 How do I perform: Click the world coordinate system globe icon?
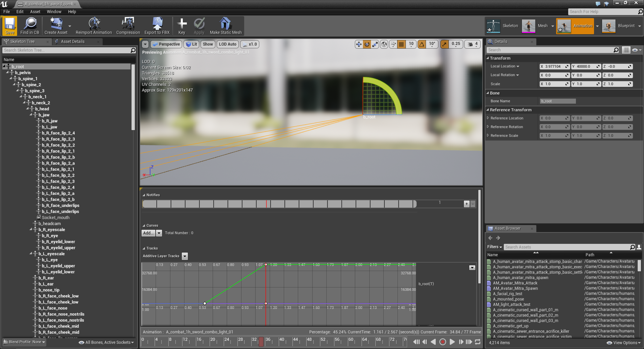click(x=384, y=44)
